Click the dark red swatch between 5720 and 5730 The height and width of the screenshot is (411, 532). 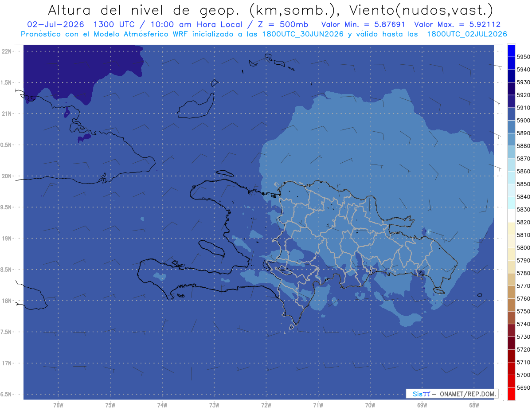tap(511, 343)
